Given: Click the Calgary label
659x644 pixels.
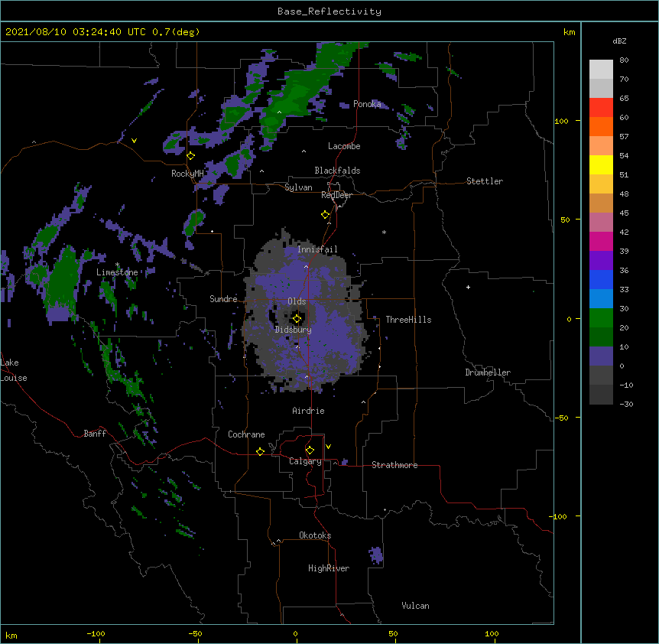Looking at the screenshot, I should (x=306, y=461).
